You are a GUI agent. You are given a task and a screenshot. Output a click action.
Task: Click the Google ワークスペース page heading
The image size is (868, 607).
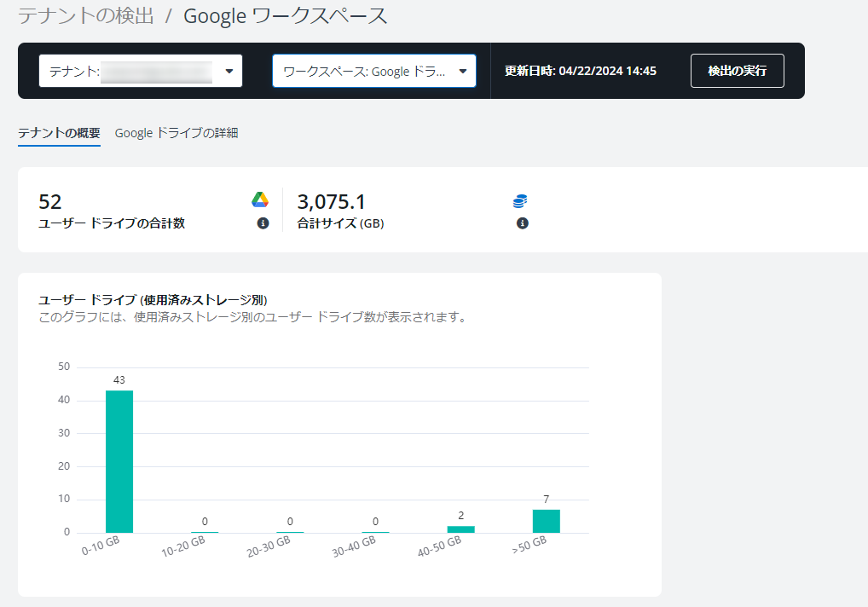(285, 15)
